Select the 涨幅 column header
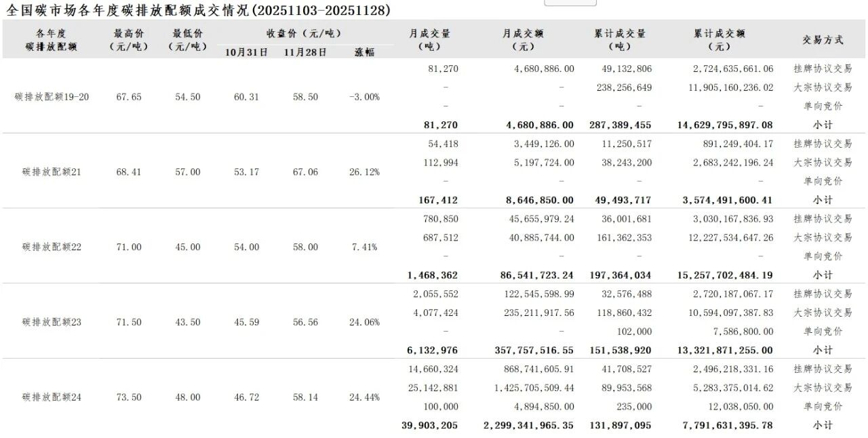Screen dimensions: 868x438 364,52
